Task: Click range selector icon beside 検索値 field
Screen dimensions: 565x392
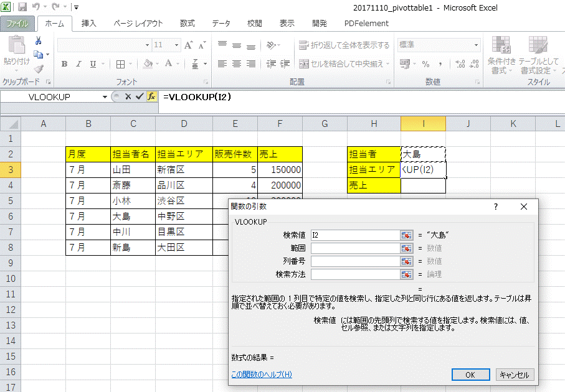Action: (x=407, y=235)
